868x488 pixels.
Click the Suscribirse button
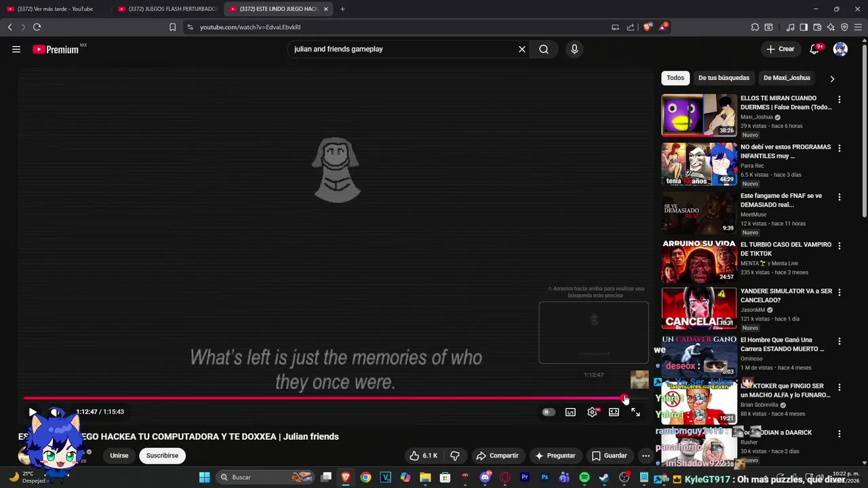pyautogui.click(x=162, y=455)
